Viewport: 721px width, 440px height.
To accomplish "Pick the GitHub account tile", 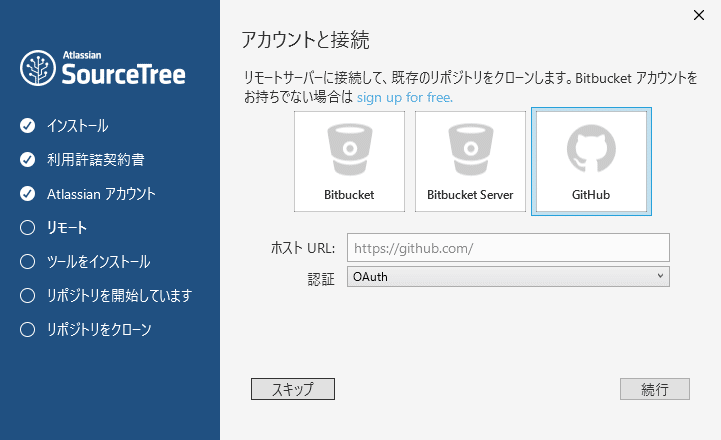I will click(591, 161).
